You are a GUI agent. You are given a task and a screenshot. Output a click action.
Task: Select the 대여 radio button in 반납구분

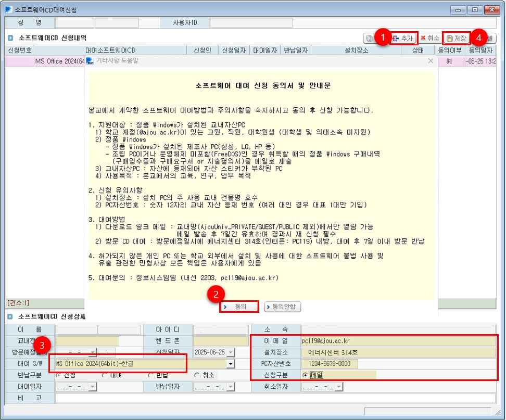coord(105,375)
